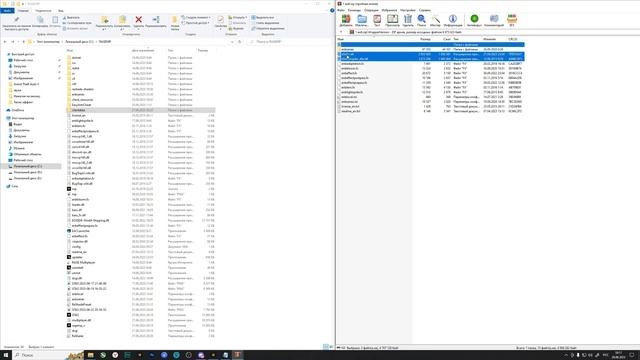
Task: Click WinRAR's Extract To (Извлечь) toolbar icon
Action: [x=362, y=20]
